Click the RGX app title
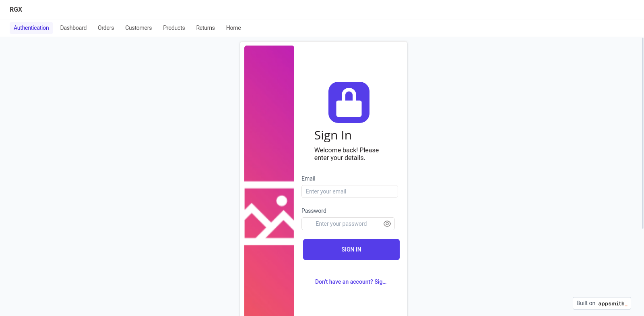 (x=16, y=9)
